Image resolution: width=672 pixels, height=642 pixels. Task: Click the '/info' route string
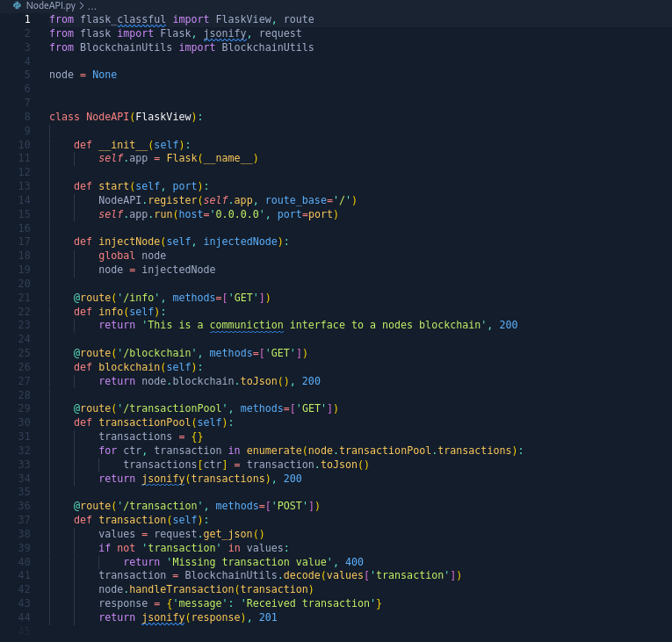(x=139, y=298)
